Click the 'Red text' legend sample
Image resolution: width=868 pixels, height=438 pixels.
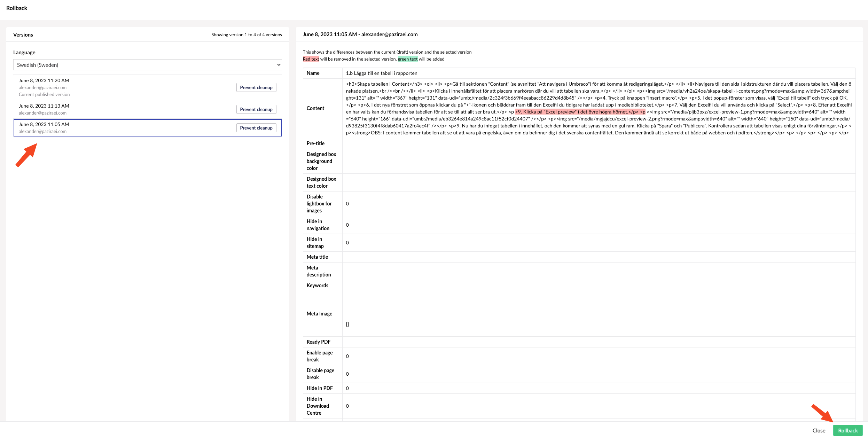(311, 59)
